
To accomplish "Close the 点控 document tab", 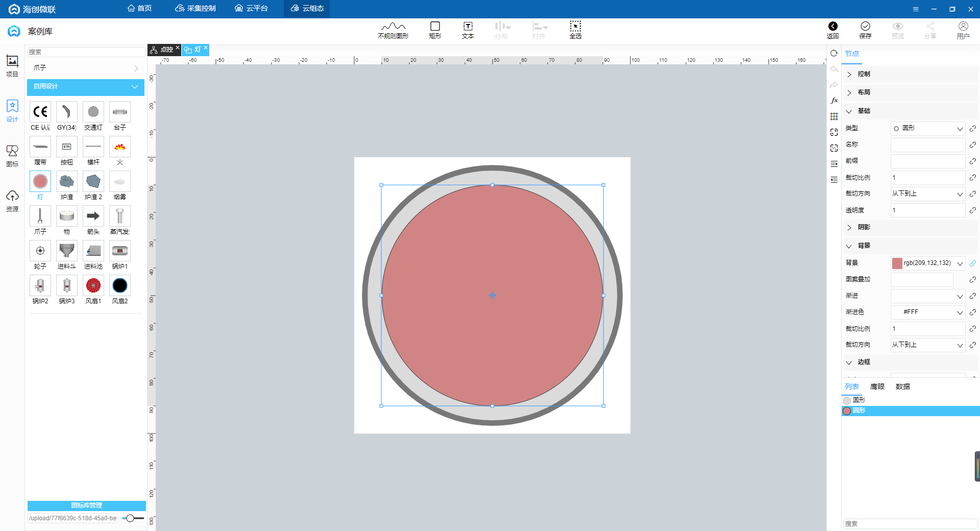I will 178,48.
